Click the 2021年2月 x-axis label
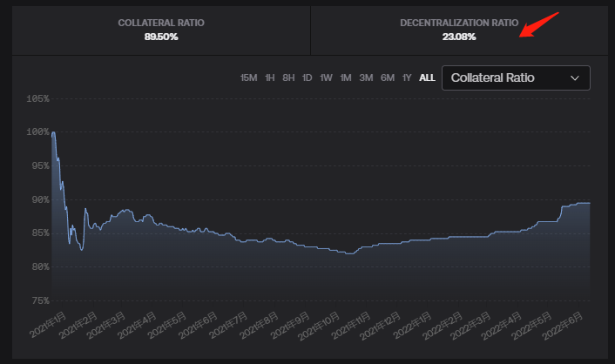Image resolution: width=615 pixels, height=364 pixels. point(78,325)
